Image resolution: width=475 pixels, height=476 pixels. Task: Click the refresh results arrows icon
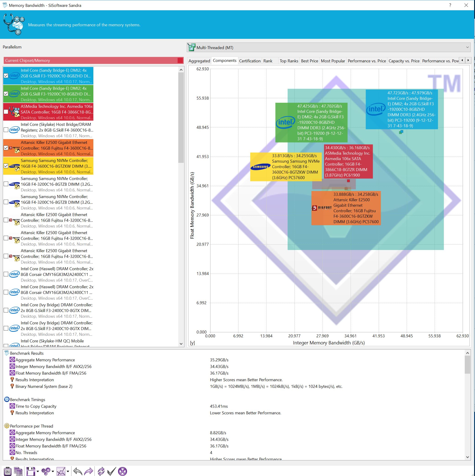point(101,471)
